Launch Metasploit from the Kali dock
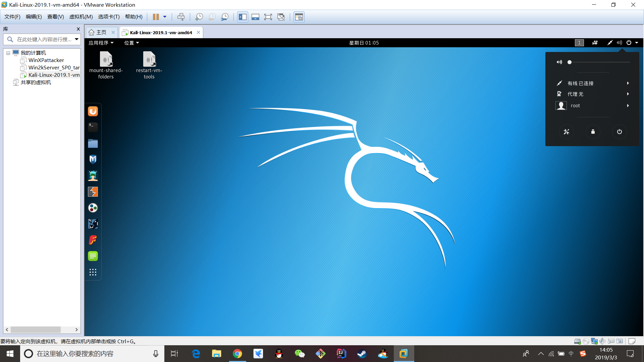 [x=93, y=160]
